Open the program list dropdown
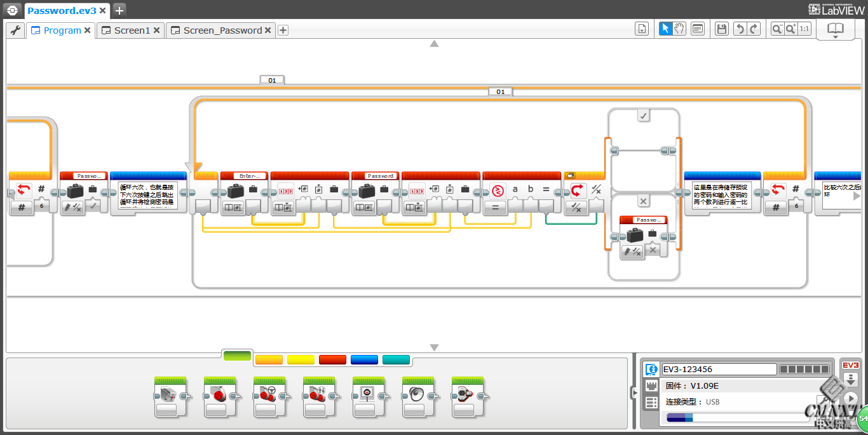 tap(642, 29)
